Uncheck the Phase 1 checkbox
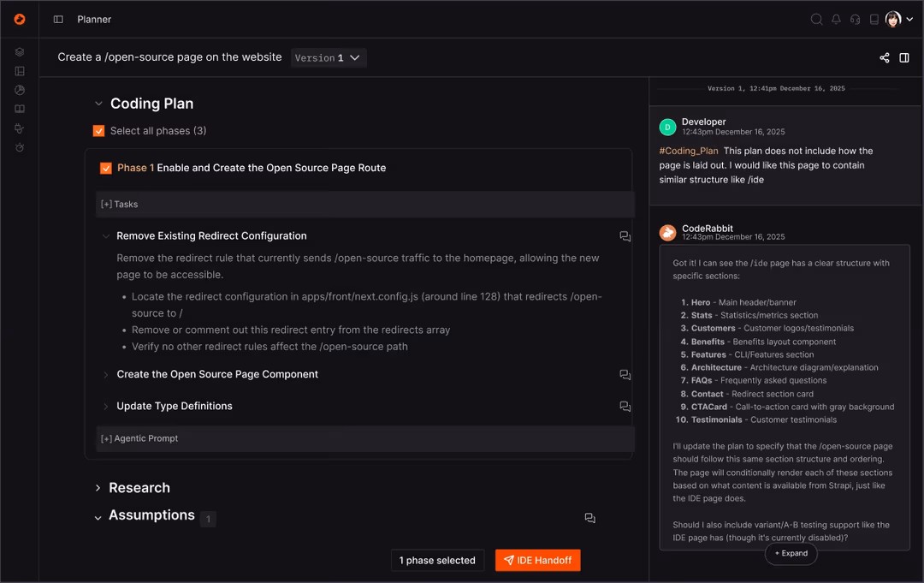Screen dimensions: 924x583 [106, 169]
